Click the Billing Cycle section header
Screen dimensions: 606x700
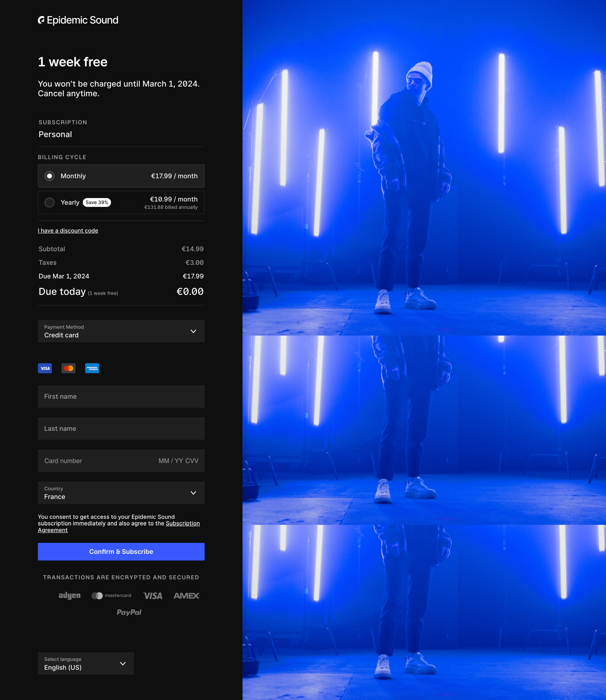[62, 157]
